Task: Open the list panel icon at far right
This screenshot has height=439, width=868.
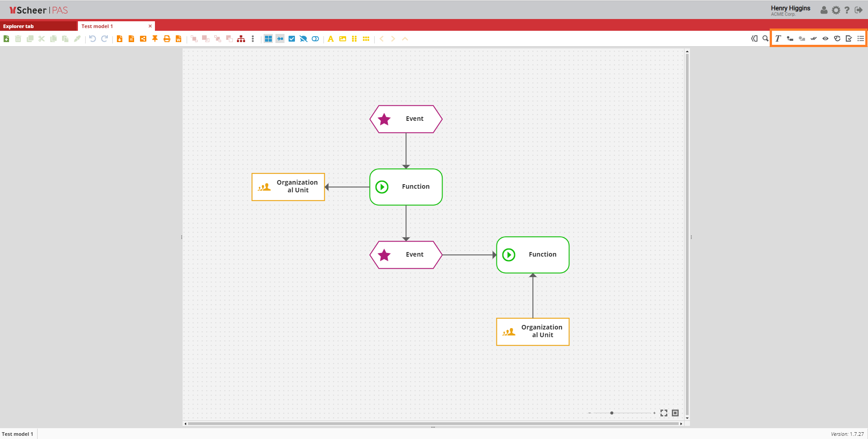Action: click(861, 38)
